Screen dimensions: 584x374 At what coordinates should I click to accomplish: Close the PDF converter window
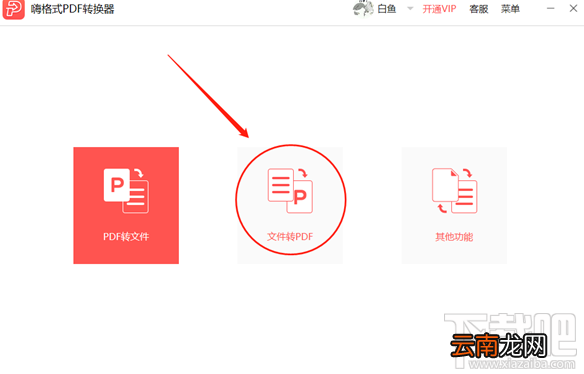573,9
